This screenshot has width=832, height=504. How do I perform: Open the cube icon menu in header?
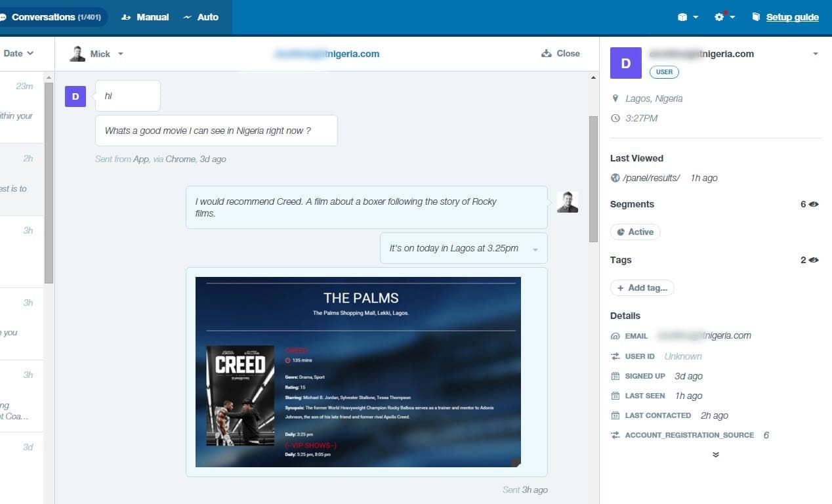coord(686,17)
